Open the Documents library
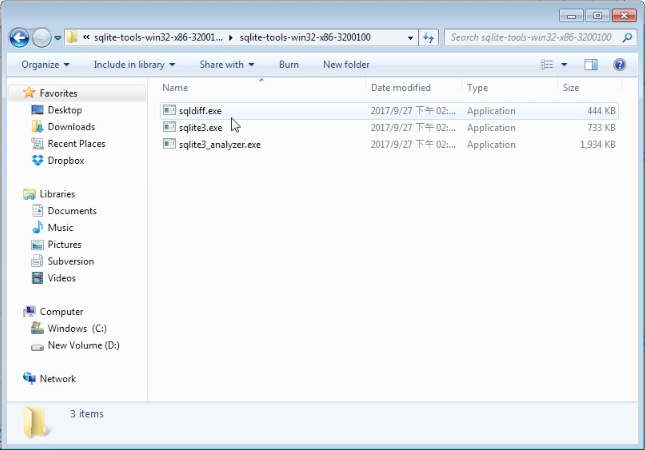645x450 pixels. click(x=72, y=211)
